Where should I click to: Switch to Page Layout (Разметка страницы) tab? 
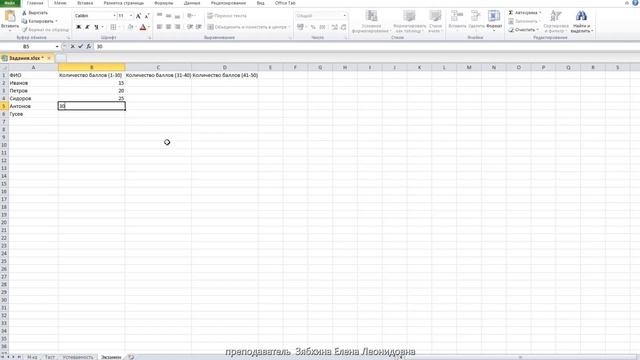pyautogui.click(x=123, y=3)
